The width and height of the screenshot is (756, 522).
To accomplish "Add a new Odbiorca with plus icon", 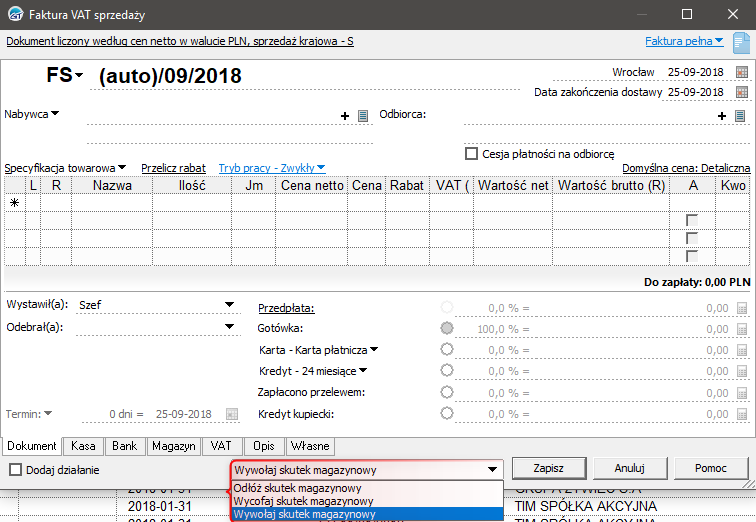I will tap(722, 116).
